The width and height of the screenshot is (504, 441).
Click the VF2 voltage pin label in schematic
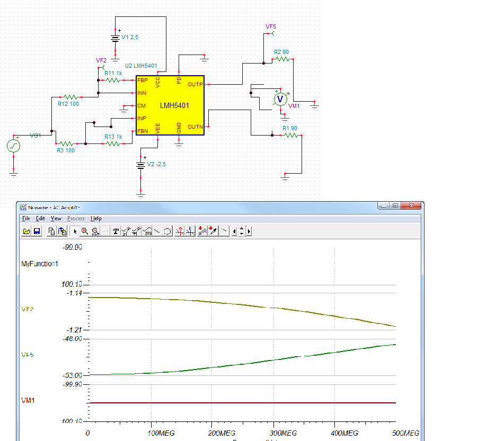[x=101, y=60]
